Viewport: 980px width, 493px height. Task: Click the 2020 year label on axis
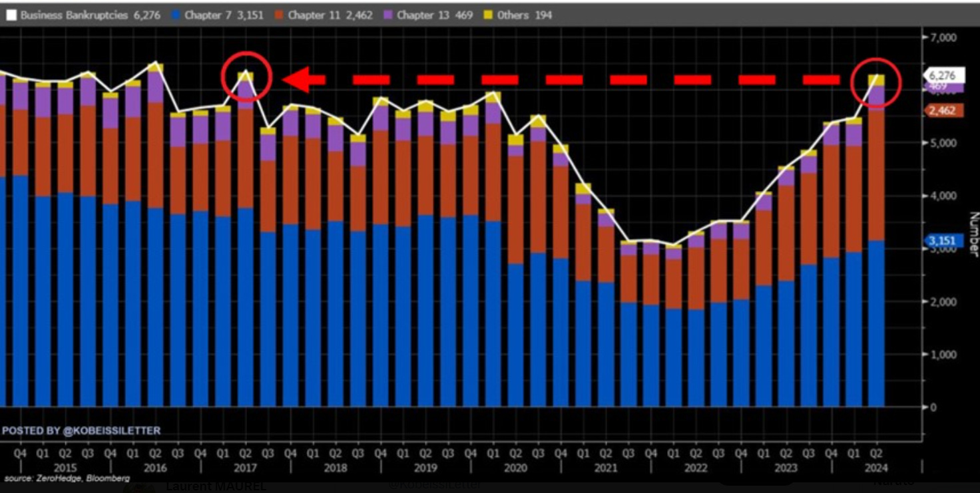(516, 468)
